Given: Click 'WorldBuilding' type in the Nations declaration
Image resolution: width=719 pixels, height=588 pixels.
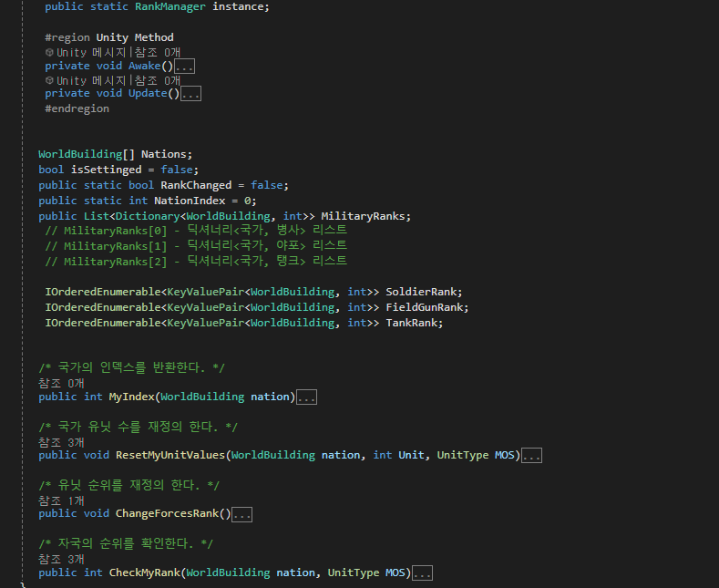Looking at the screenshot, I should click(x=80, y=154).
